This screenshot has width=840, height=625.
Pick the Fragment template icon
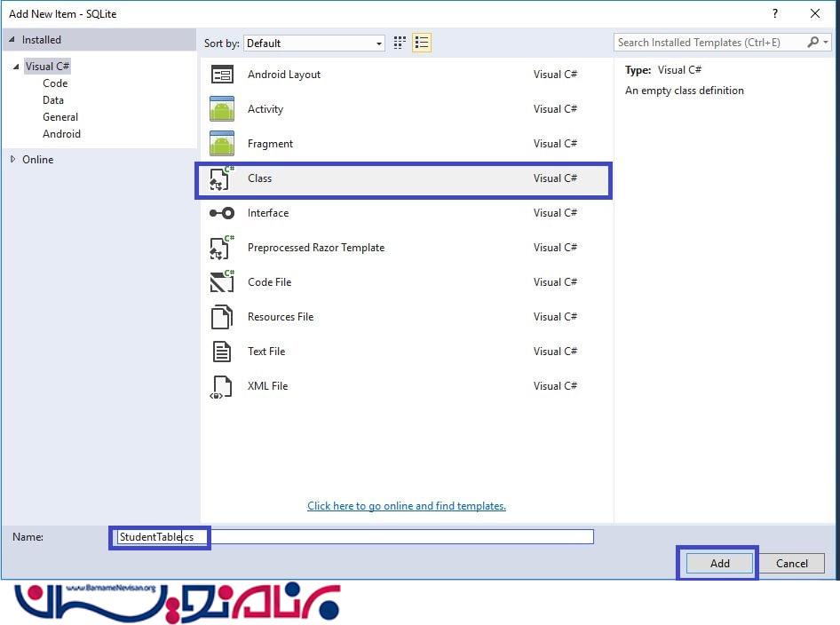click(x=221, y=144)
